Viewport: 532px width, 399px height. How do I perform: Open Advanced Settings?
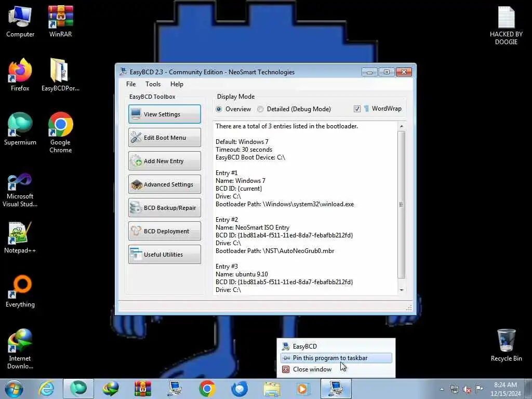tap(165, 184)
